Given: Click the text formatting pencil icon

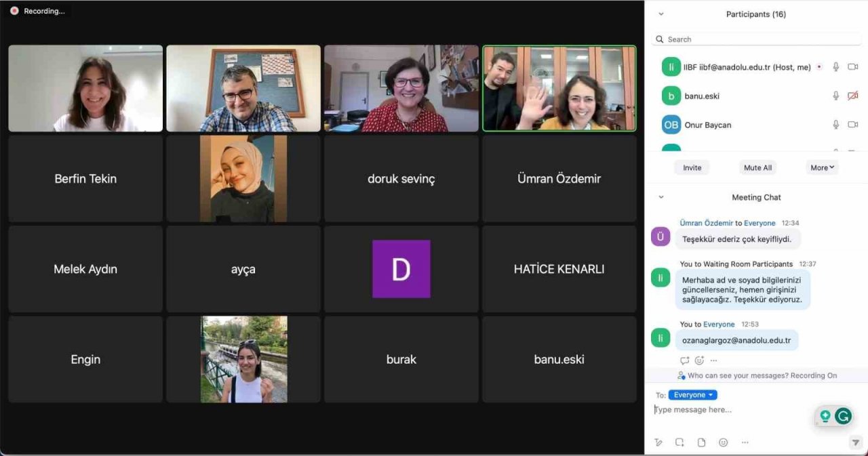Looking at the screenshot, I should tap(658, 442).
